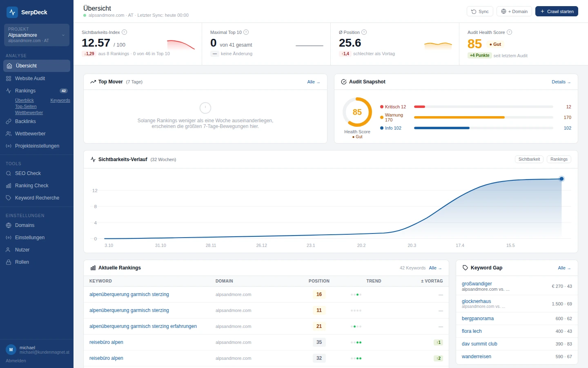Click the Top Mover empty-state clock icon
Image resolution: width=588 pixels, height=368 pixels.
pyautogui.click(x=205, y=108)
